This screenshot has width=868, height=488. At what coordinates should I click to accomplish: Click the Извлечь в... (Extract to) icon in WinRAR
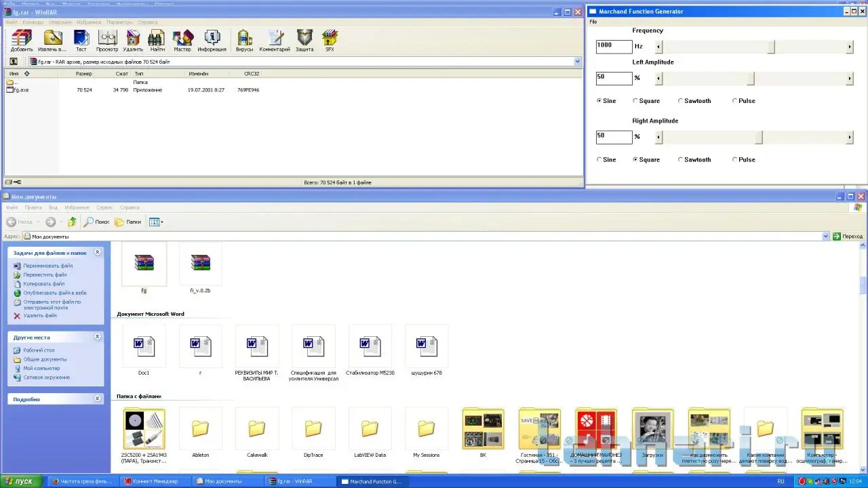(52, 41)
